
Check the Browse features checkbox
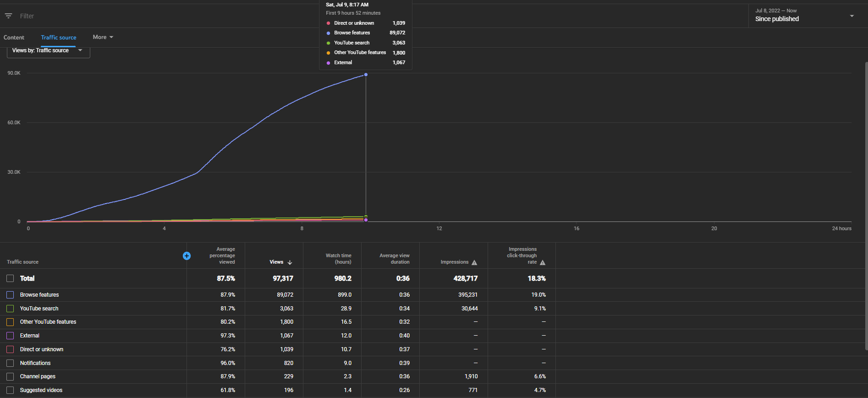coord(10,295)
